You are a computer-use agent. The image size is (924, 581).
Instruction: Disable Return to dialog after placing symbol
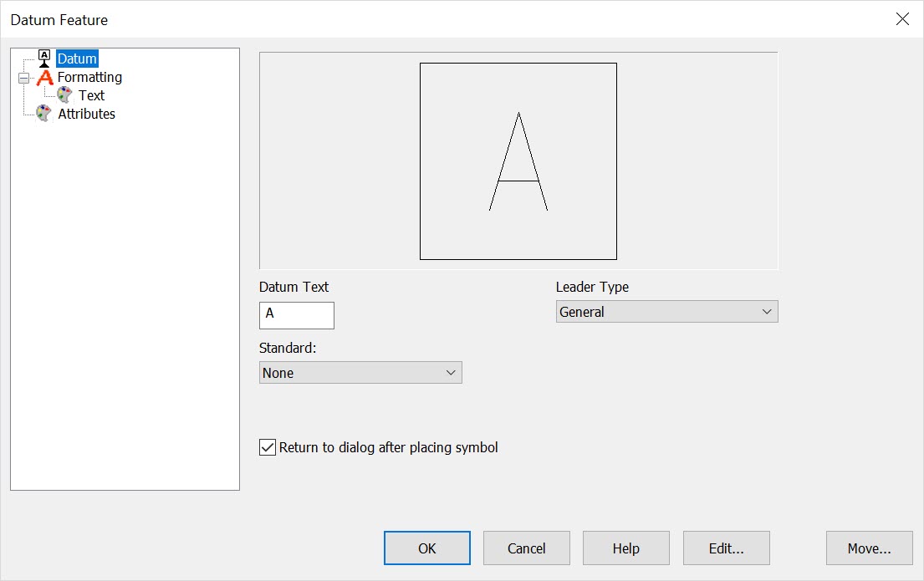click(x=267, y=446)
